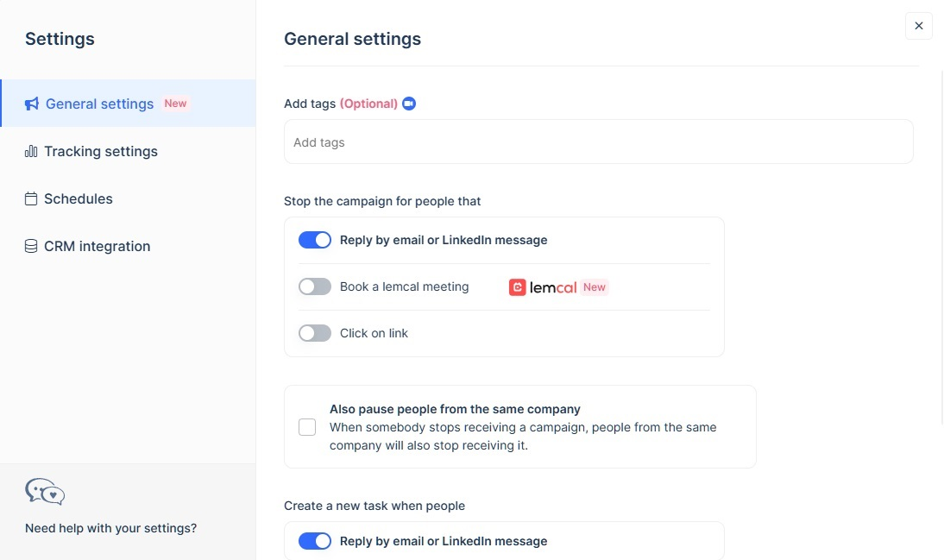
Task: Click the megaphone icon beside General settings
Action: coord(31,103)
